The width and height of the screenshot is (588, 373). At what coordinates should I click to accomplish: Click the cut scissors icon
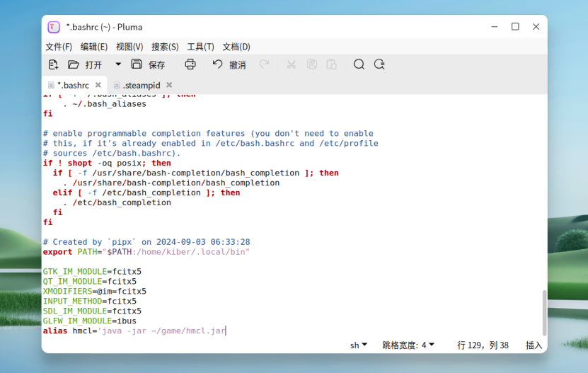(292, 64)
